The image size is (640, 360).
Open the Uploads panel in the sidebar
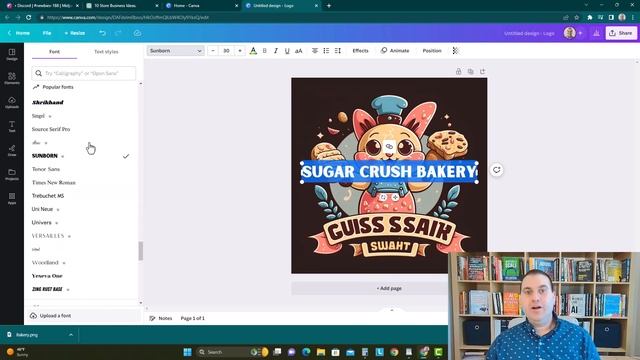click(12, 102)
